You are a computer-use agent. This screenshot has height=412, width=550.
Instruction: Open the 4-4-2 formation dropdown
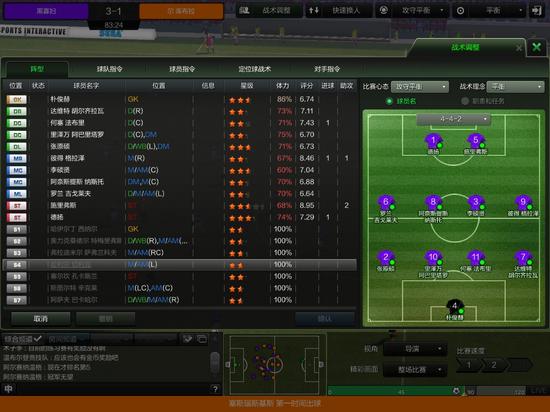coord(453,119)
